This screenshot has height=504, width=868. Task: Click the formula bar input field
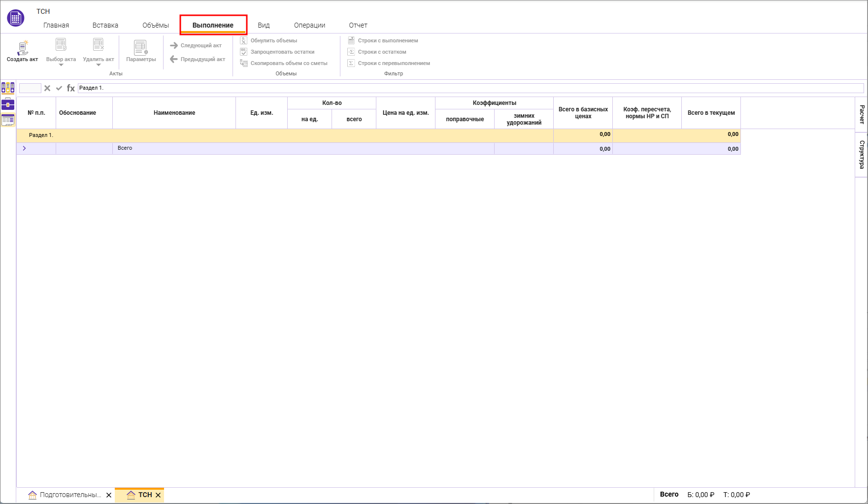point(468,88)
